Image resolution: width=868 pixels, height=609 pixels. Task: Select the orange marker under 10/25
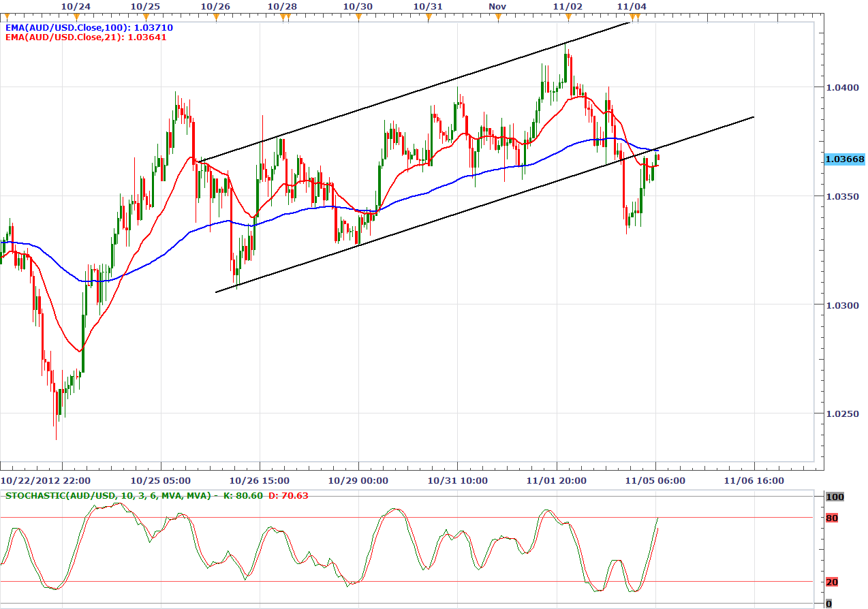(145, 16)
